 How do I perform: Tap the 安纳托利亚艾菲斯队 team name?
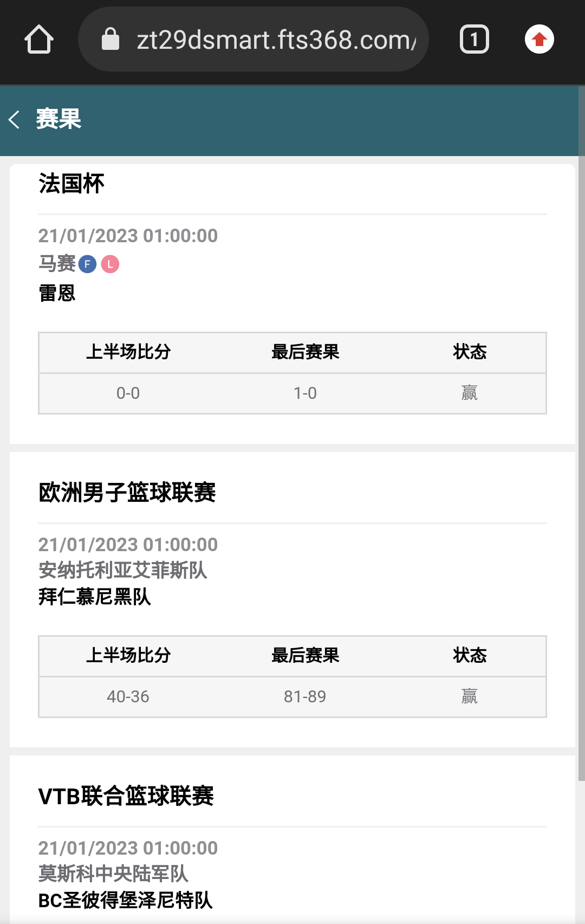pyautogui.click(x=123, y=570)
